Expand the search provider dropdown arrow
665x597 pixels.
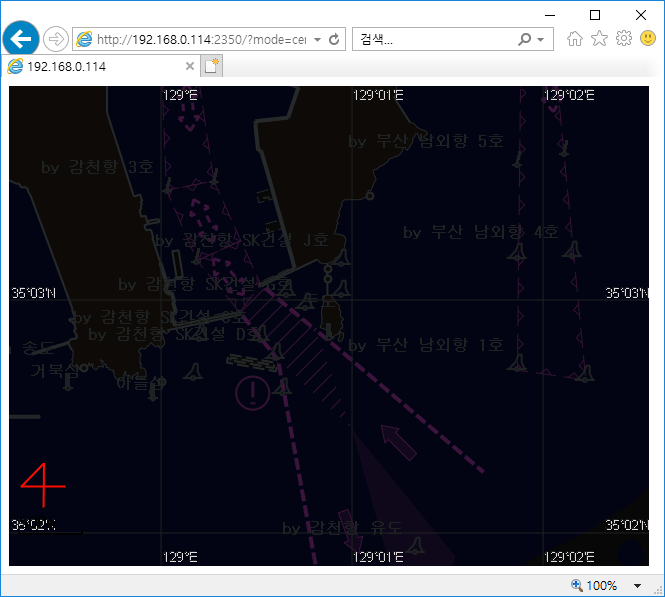click(542, 40)
